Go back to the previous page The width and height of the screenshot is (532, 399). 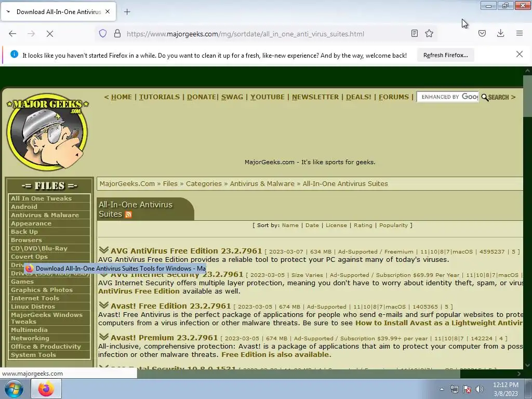coord(12,34)
